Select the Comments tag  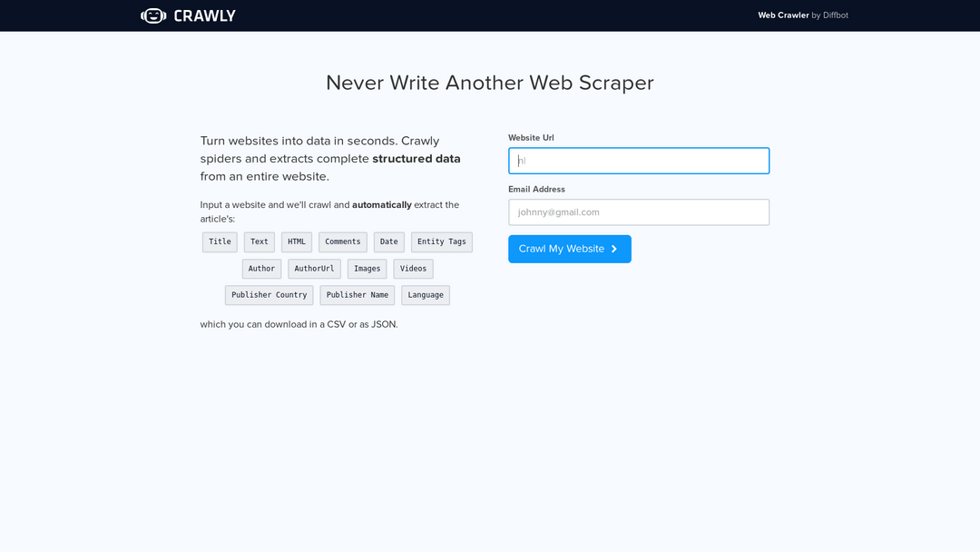pos(342,241)
